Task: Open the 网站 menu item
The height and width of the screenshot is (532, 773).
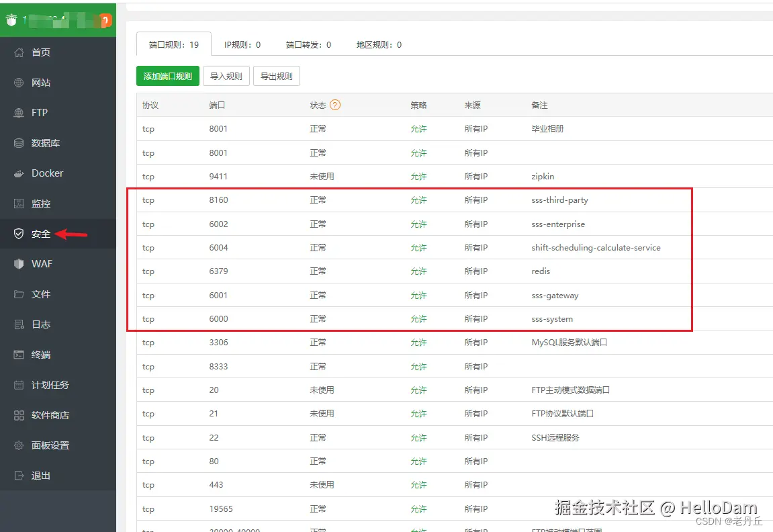Action: (58, 83)
